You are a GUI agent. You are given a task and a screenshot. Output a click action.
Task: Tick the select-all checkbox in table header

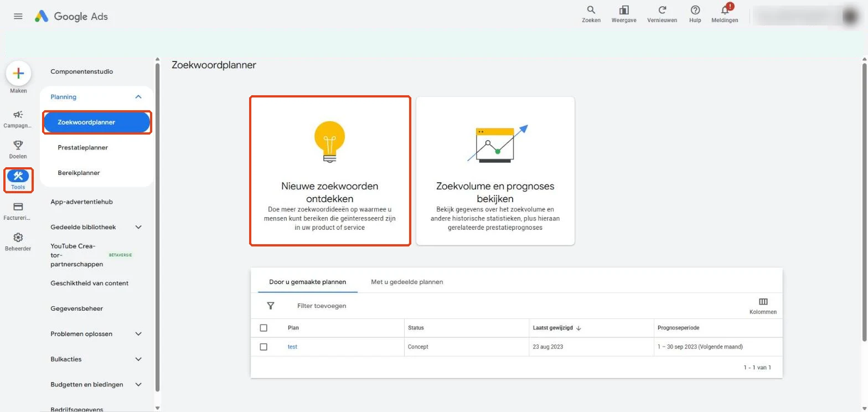(x=263, y=328)
